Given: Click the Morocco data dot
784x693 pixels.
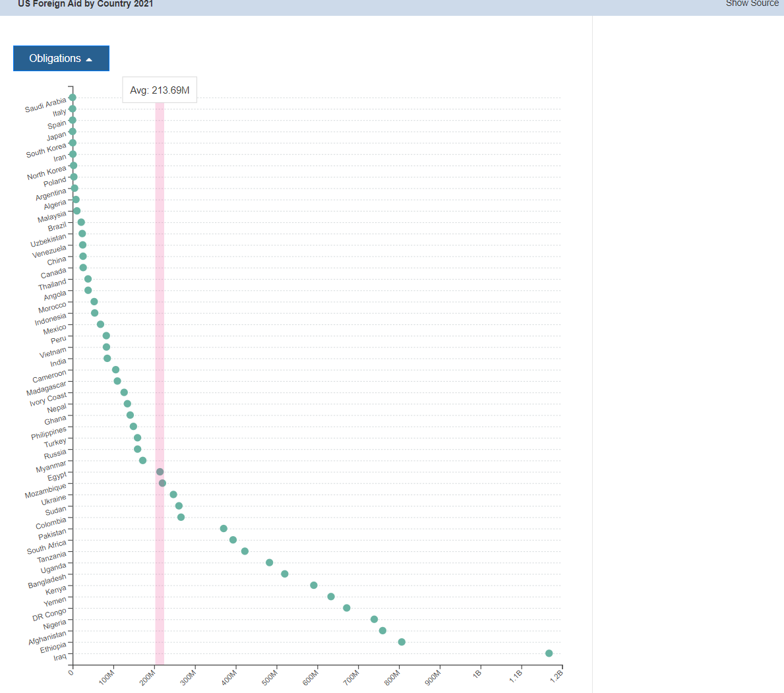Looking at the screenshot, I should tap(94, 301).
